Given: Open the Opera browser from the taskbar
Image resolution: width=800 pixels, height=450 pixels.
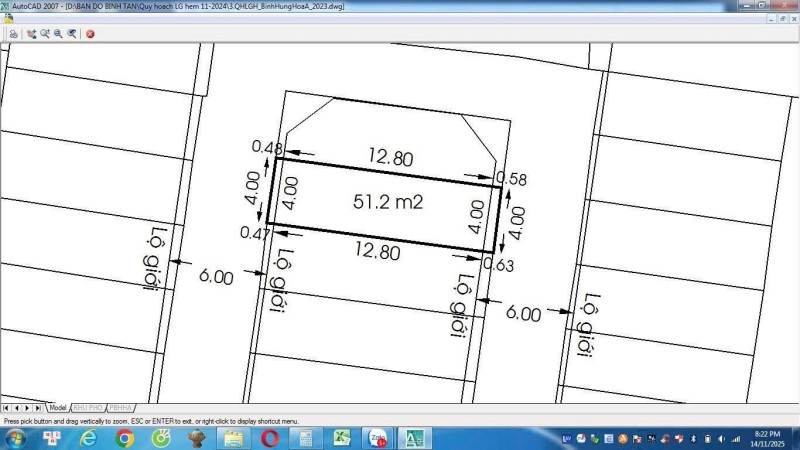Looking at the screenshot, I should tap(269, 438).
